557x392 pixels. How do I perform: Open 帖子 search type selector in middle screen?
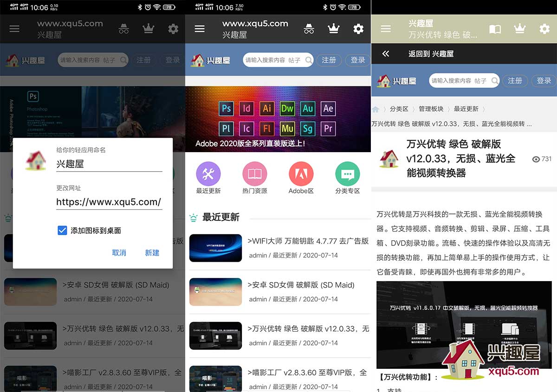[294, 60]
